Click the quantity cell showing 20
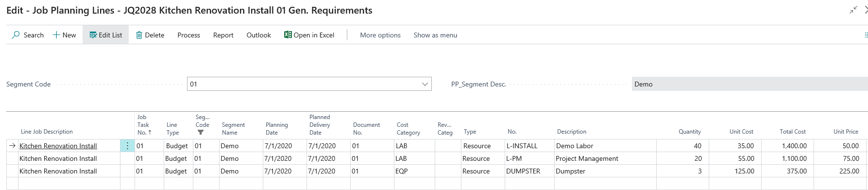The width and height of the screenshot is (868, 190). (682, 158)
